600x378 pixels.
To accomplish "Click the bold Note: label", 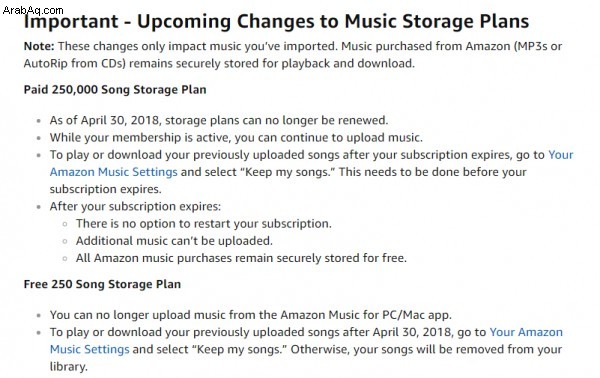I will pyautogui.click(x=39, y=46).
